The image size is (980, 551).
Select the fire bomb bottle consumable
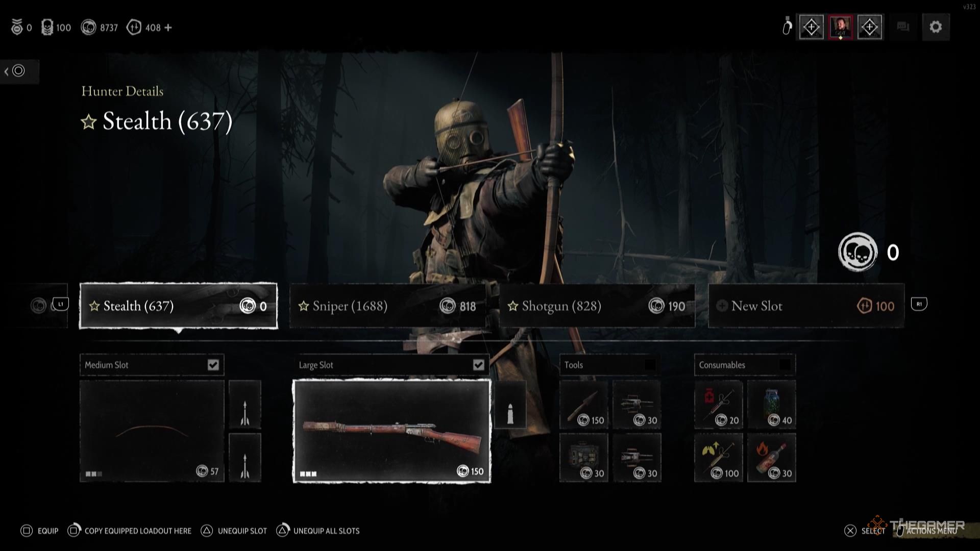click(x=772, y=458)
